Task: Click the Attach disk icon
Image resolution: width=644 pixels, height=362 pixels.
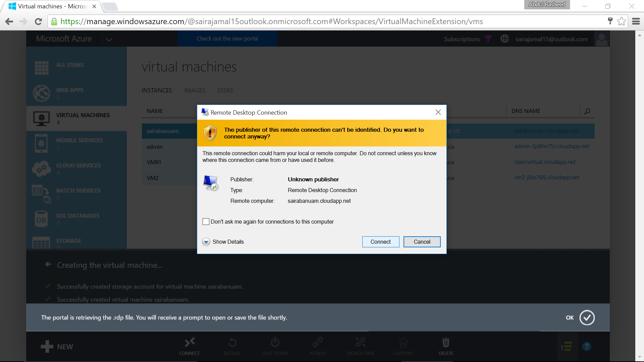Action: click(x=318, y=342)
